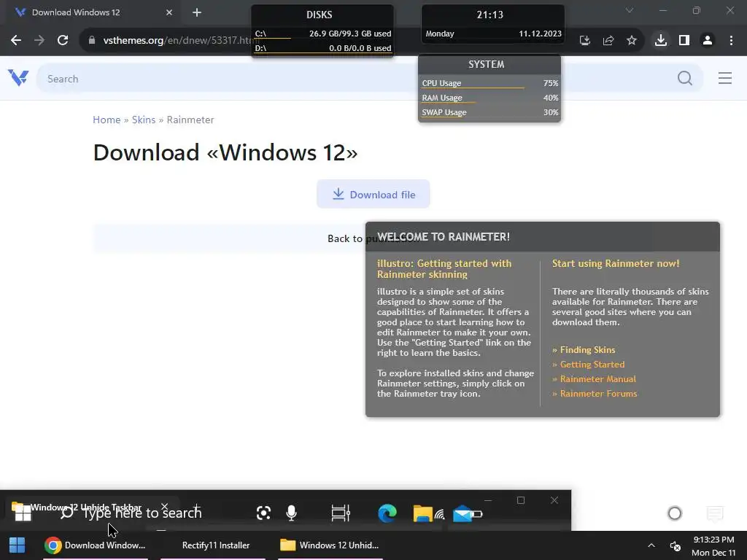This screenshot has width=747, height=560.
Task: Click install app icon in address bar
Action: point(585,41)
